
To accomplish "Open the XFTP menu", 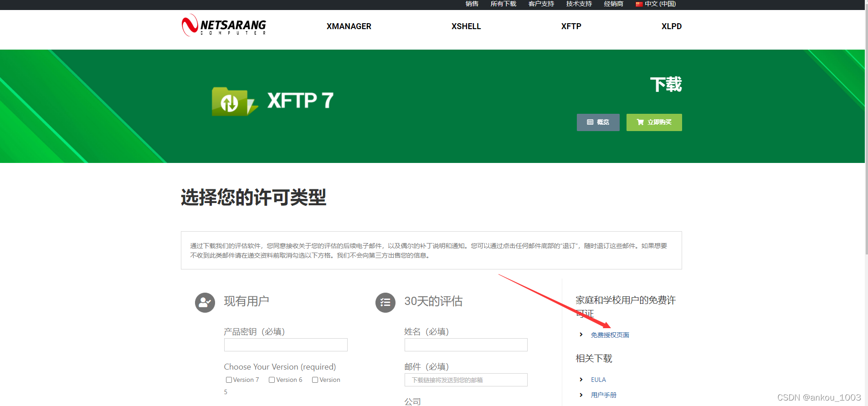I will pyautogui.click(x=571, y=26).
